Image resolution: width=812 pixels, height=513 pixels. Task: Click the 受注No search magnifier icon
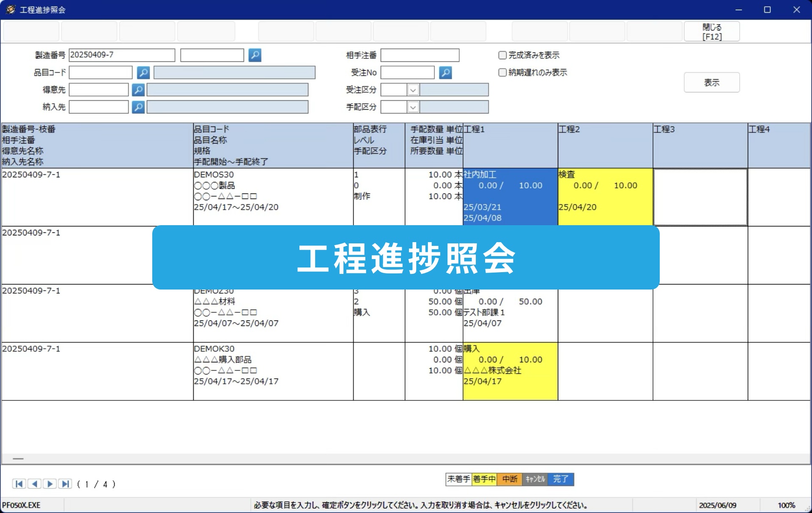click(445, 72)
